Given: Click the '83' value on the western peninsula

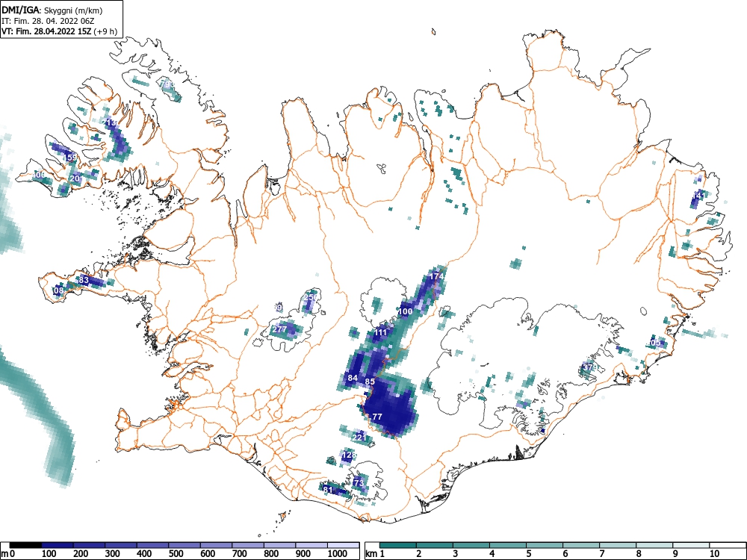Looking at the screenshot, I should [84, 280].
